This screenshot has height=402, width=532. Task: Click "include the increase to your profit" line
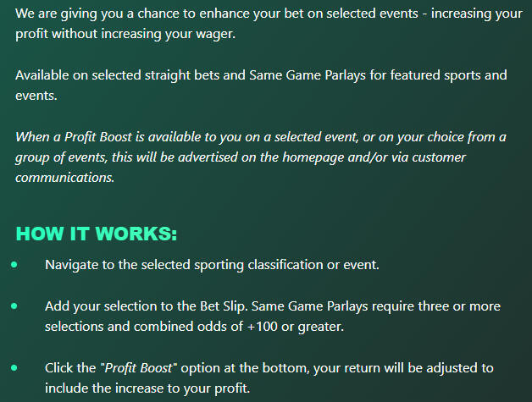pyautogui.click(x=148, y=388)
